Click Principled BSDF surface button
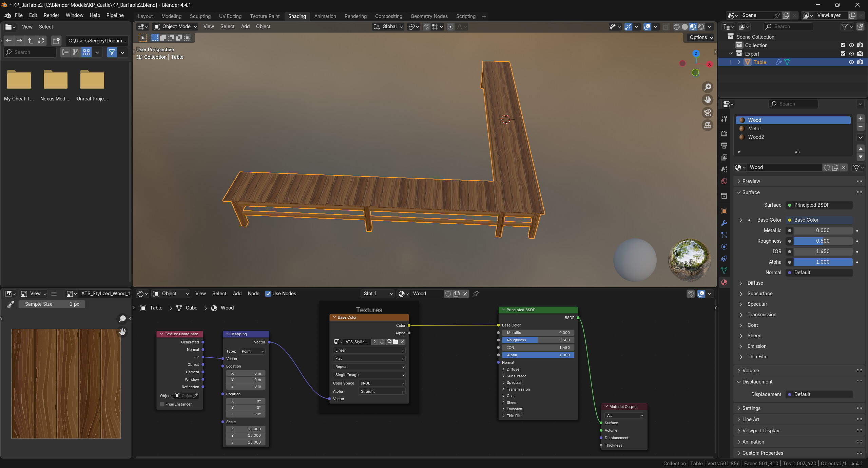Viewport: 868px width, 468px height. [819, 205]
